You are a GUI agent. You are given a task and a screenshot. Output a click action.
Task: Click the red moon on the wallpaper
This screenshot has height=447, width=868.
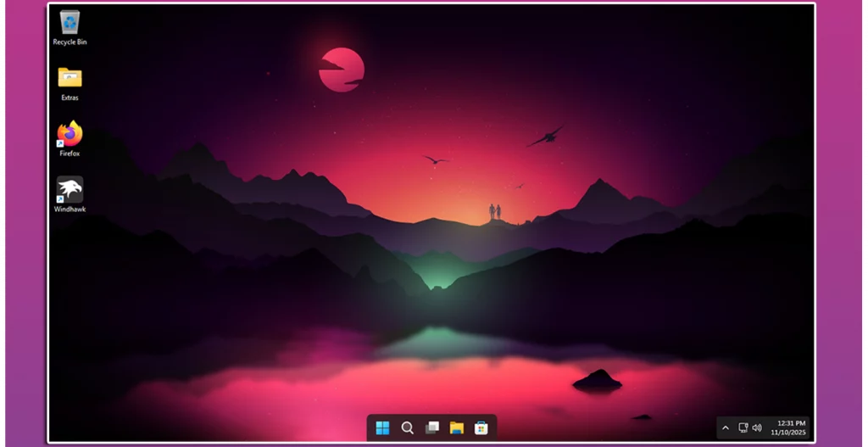342,70
